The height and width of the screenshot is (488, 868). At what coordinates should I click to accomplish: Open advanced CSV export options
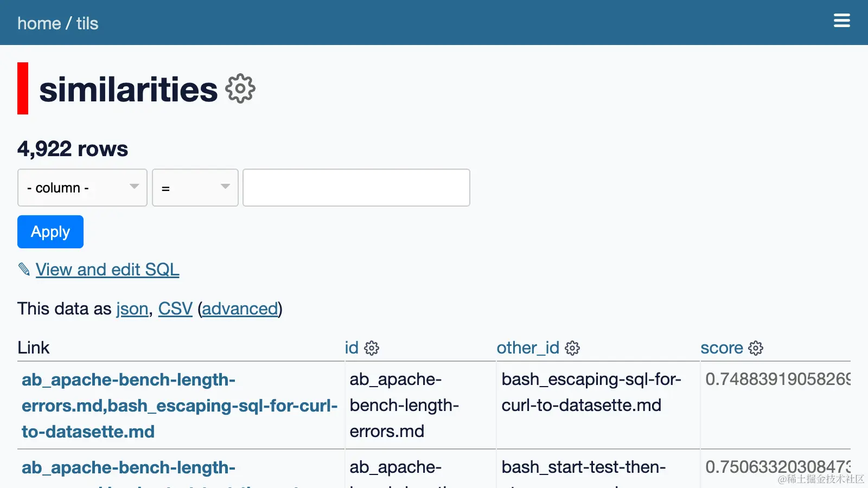240,309
